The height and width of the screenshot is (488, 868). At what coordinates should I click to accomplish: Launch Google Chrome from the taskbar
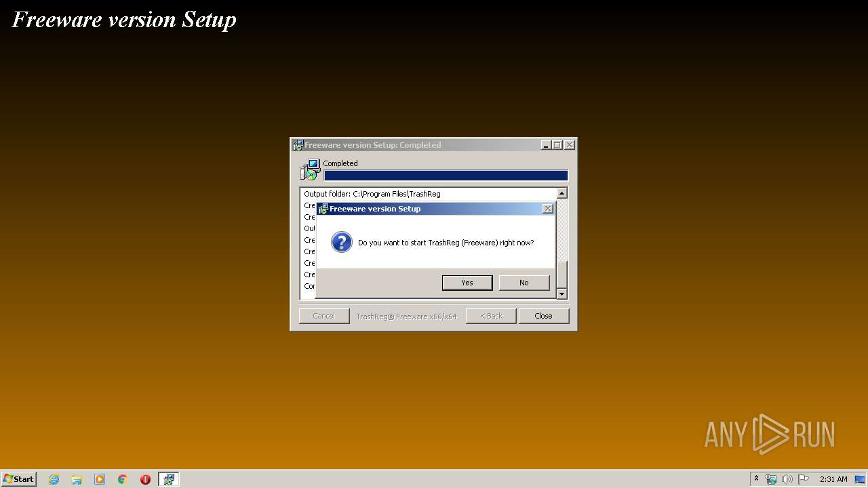click(123, 479)
